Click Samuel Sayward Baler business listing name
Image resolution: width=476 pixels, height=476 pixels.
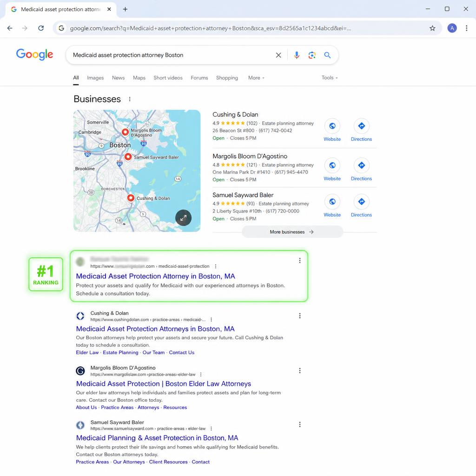point(243,195)
